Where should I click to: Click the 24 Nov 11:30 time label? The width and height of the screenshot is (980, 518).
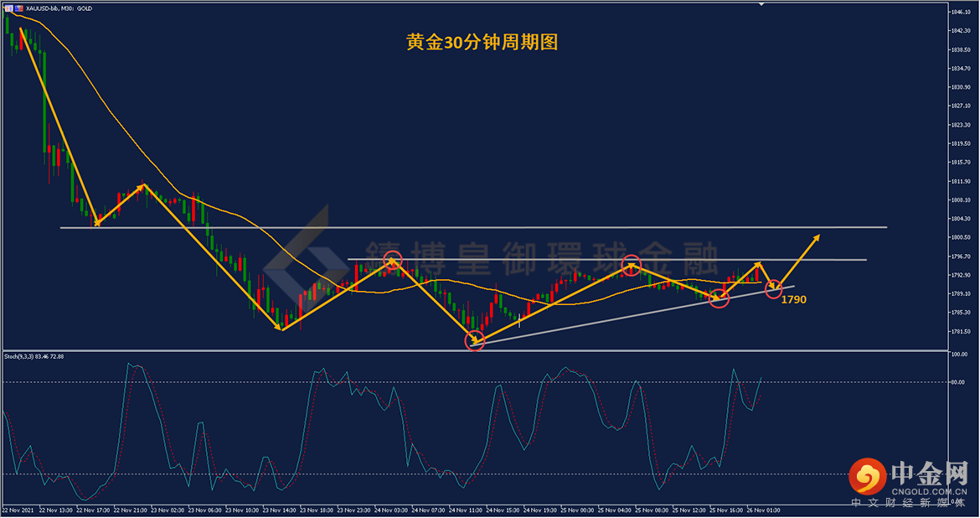466,510
